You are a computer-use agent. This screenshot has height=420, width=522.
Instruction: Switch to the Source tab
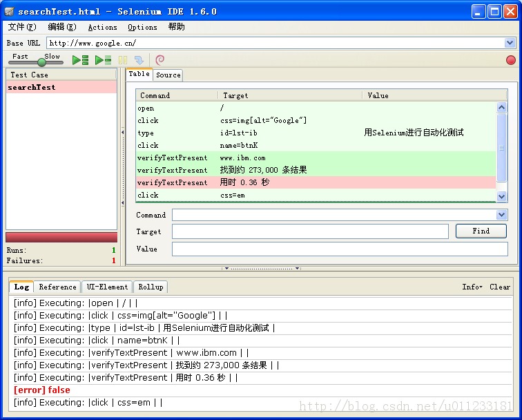click(168, 75)
